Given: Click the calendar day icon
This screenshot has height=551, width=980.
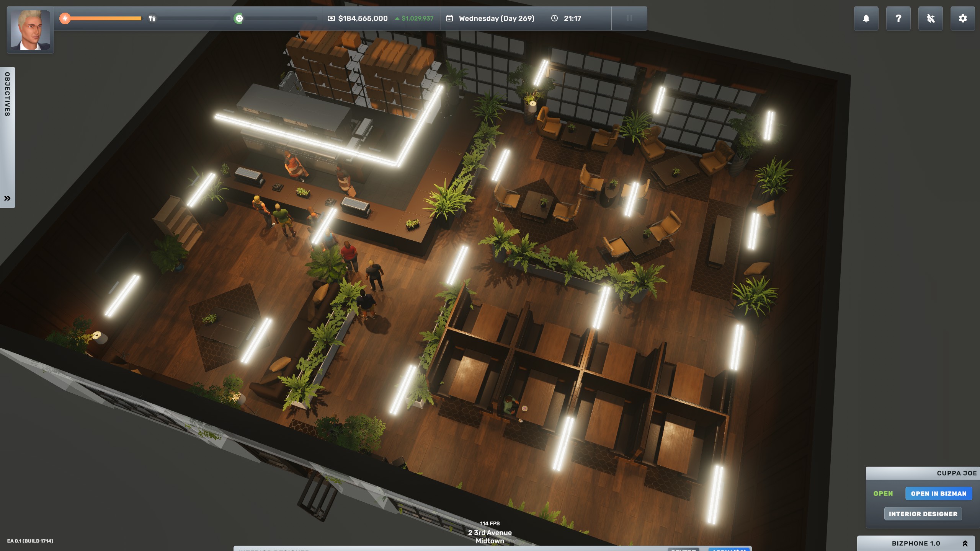Looking at the screenshot, I should click(450, 18).
